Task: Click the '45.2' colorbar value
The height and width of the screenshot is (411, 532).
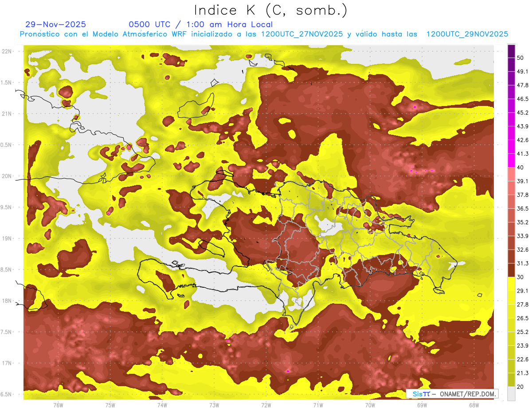Action: tap(523, 113)
